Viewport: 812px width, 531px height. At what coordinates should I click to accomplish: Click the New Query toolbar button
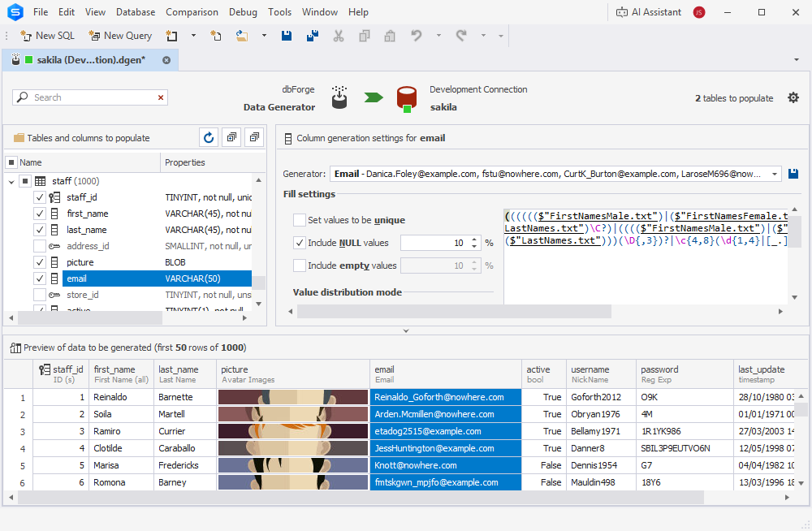(120, 36)
